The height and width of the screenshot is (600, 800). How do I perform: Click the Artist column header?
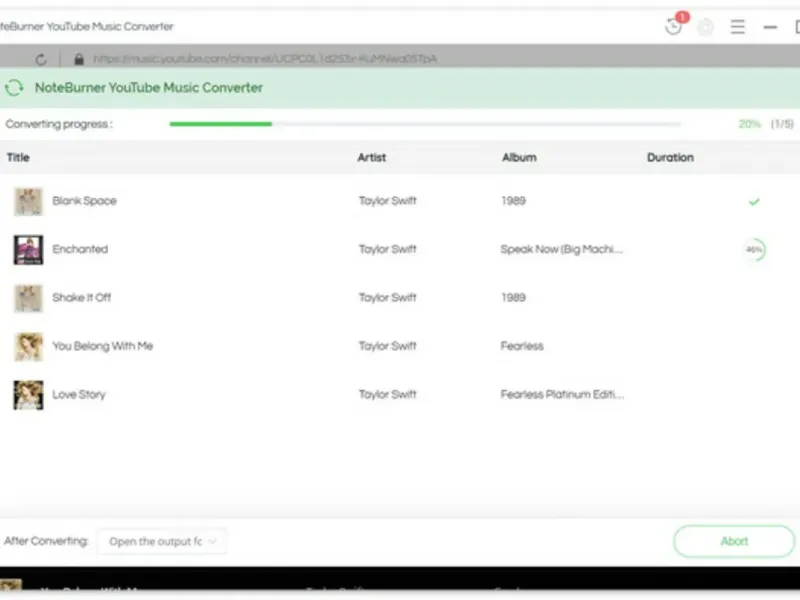[x=371, y=157]
